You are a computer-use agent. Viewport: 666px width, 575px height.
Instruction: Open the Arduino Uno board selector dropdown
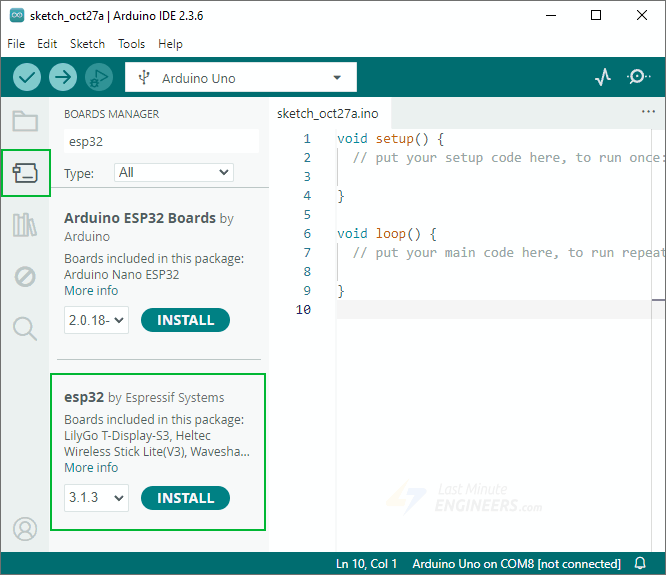[241, 77]
